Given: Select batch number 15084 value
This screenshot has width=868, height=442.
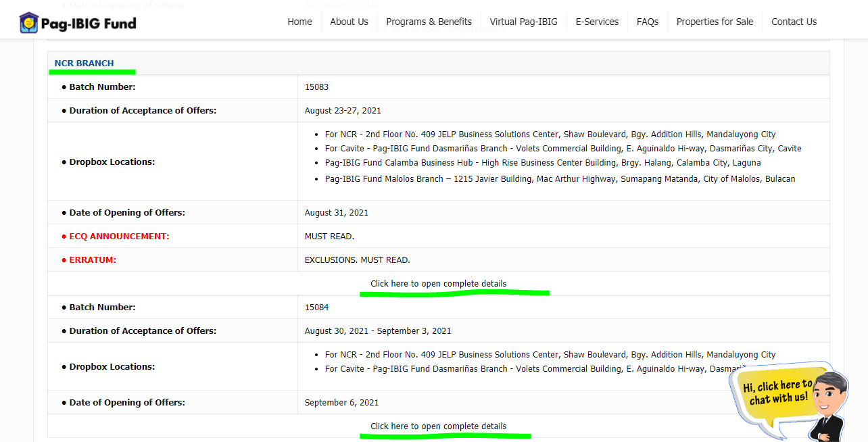Looking at the screenshot, I should pyautogui.click(x=316, y=308).
